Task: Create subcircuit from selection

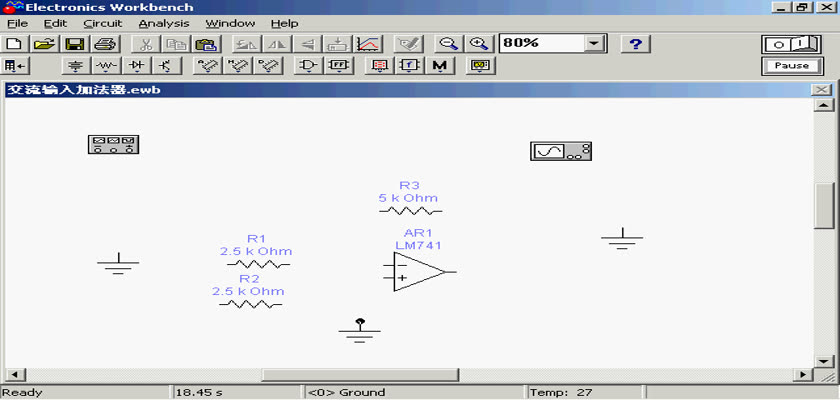Action: point(338,44)
